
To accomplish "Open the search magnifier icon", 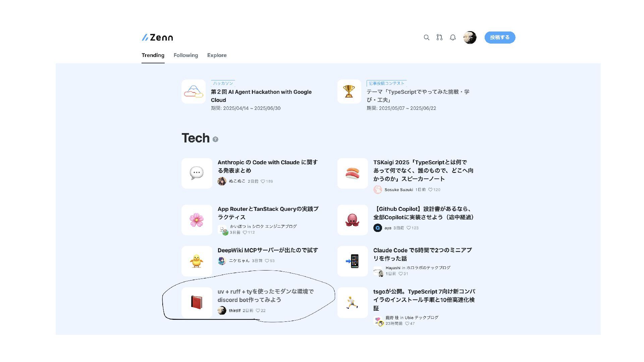I will pos(426,38).
